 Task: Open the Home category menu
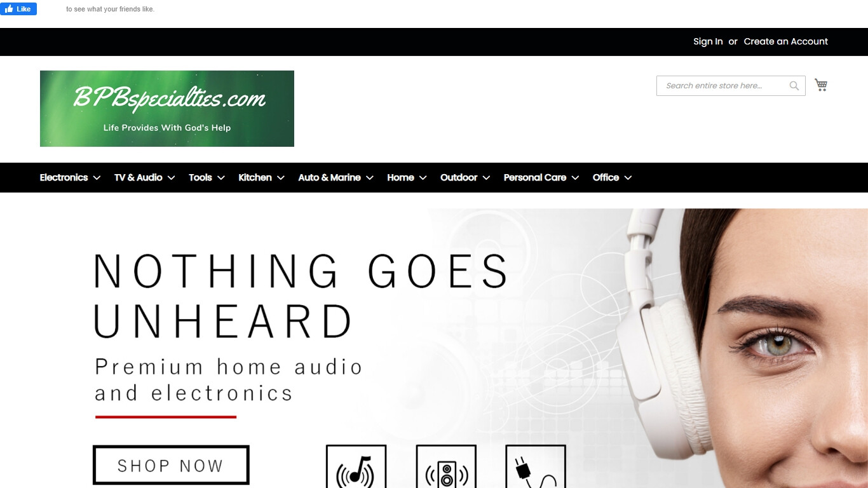407,177
